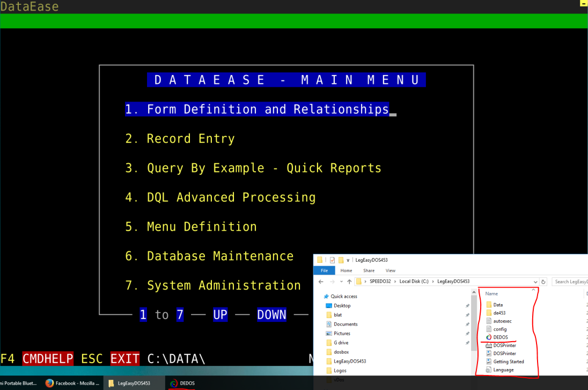Click the Search LegEasyDOS453 box
Viewport: 588px width, 390px height.
pyautogui.click(x=570, y=282)
